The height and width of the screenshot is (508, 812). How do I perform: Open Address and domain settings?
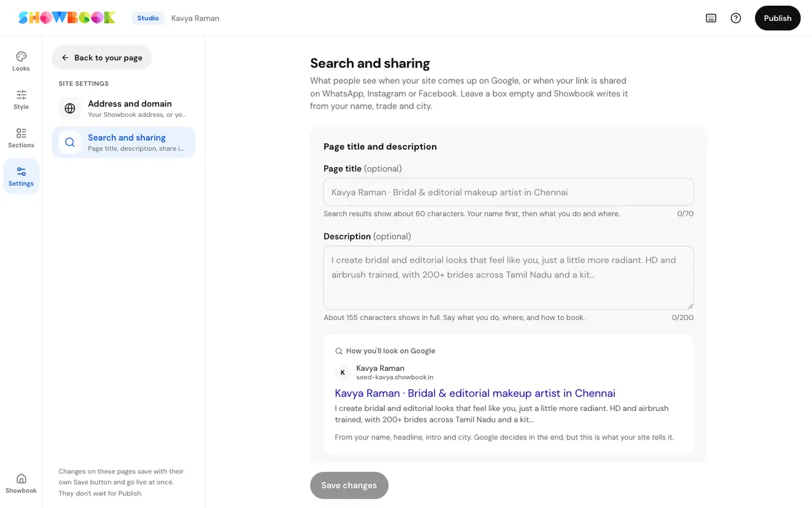124,109
